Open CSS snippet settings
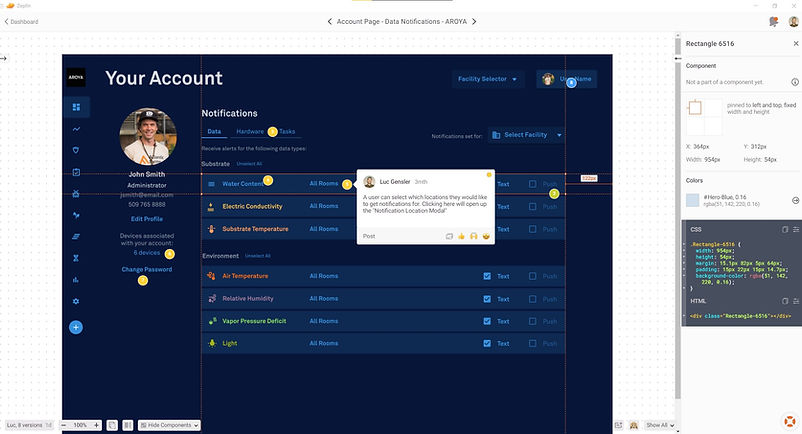 click(x=796, y=230)
